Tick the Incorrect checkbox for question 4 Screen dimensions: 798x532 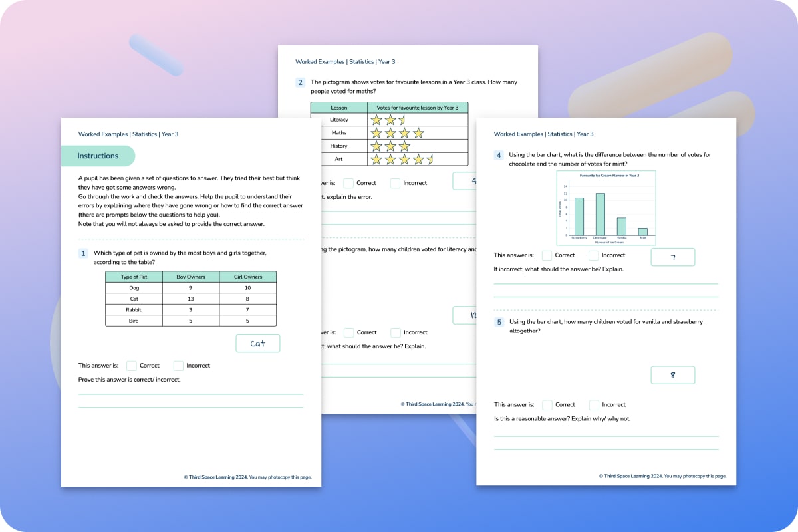[594, 255]
